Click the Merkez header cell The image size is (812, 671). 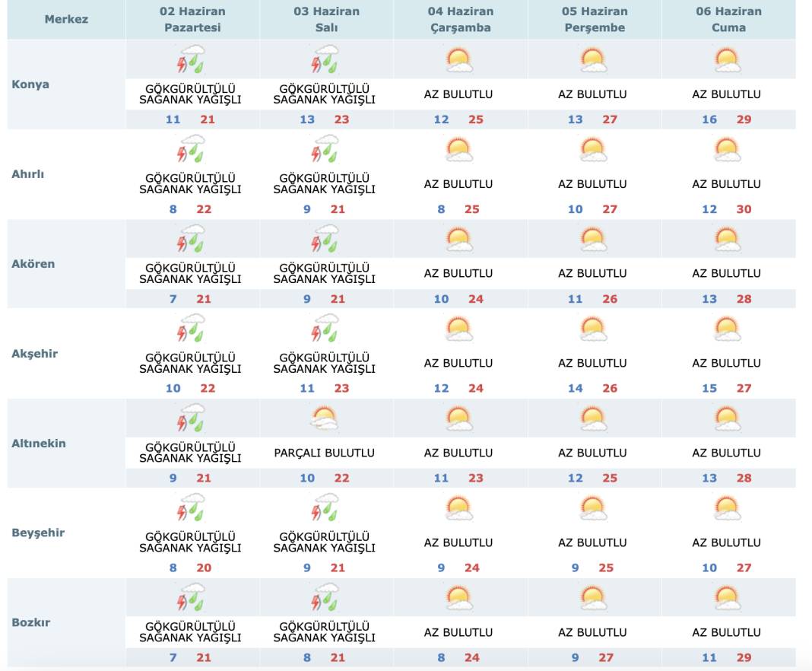(66, 19)
